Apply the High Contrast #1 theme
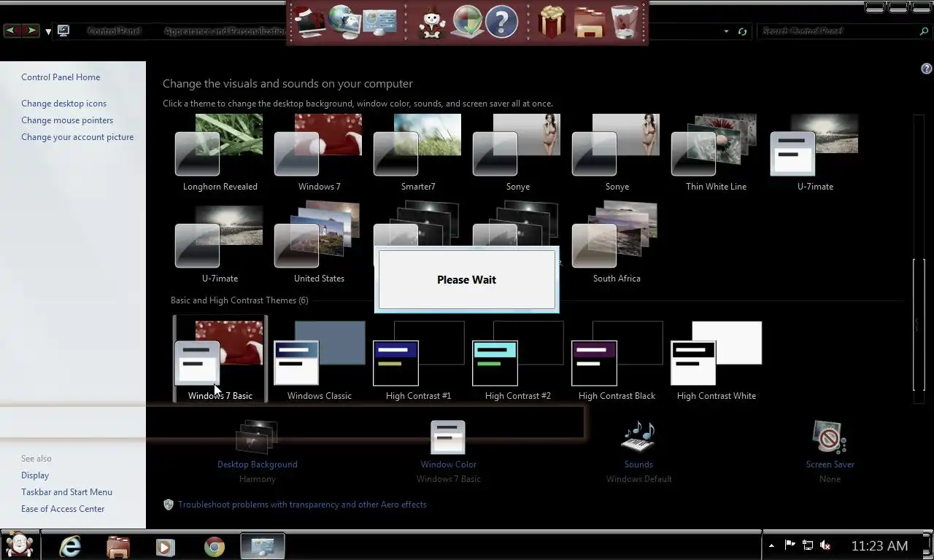This screenshot has width=934, height=560. coord(418,360)
